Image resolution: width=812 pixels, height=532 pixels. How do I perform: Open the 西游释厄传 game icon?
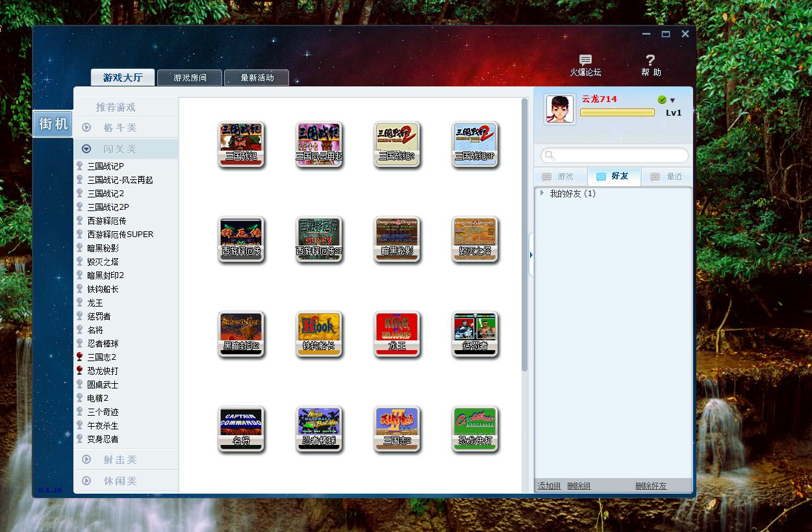[241, 239]
